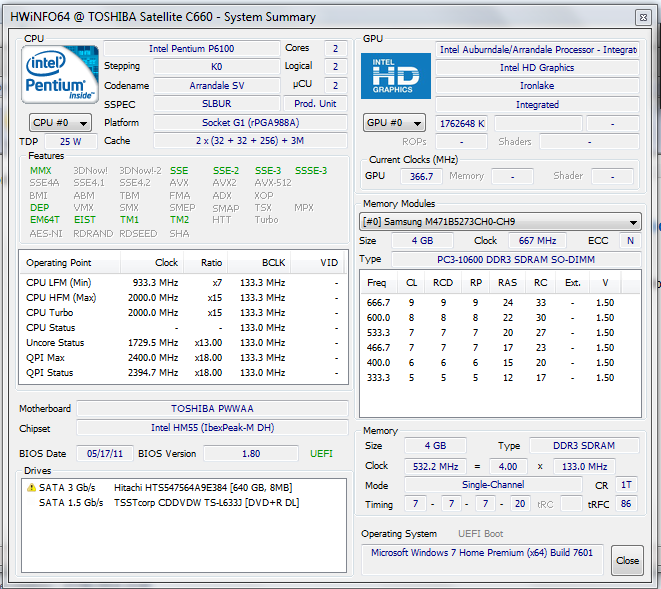Click the 05/17/11 BIOS date field

(x=105, y=454)
